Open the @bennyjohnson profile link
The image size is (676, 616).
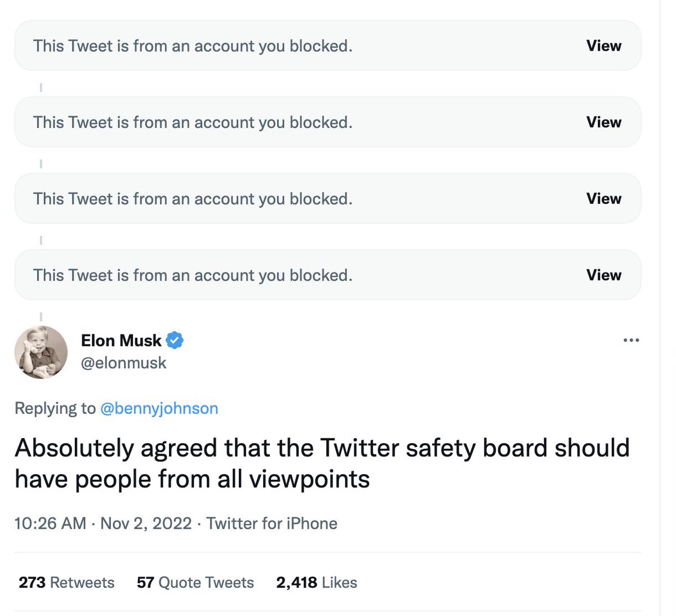159,408
